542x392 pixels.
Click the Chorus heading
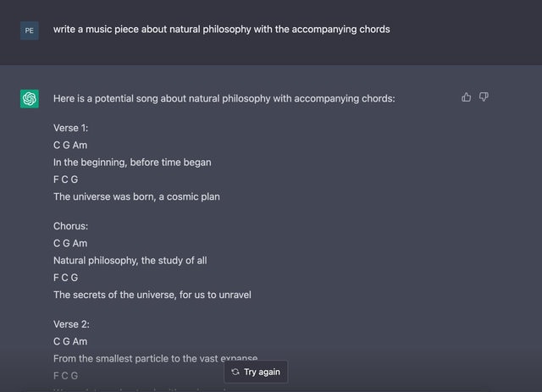(x=71, y=226)
